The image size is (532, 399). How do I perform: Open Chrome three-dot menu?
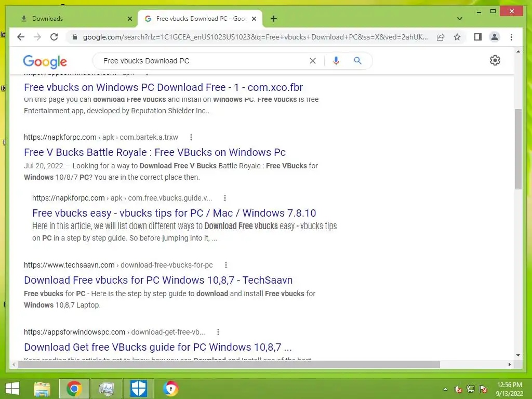point(511,37)
